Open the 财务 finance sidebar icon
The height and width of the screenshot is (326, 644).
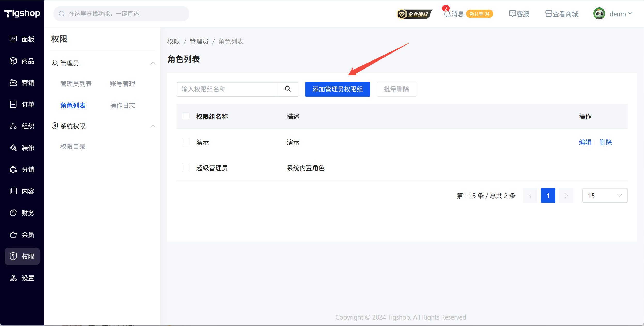point(13,213)
